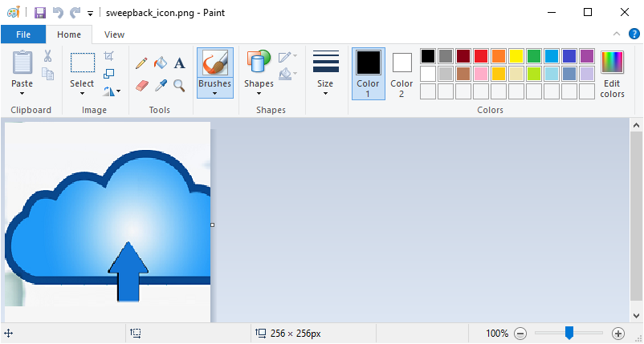Viewport: 644px width, 344px height.
Task: Open the Rotate or flip dropdown
Action: (112, 91)
